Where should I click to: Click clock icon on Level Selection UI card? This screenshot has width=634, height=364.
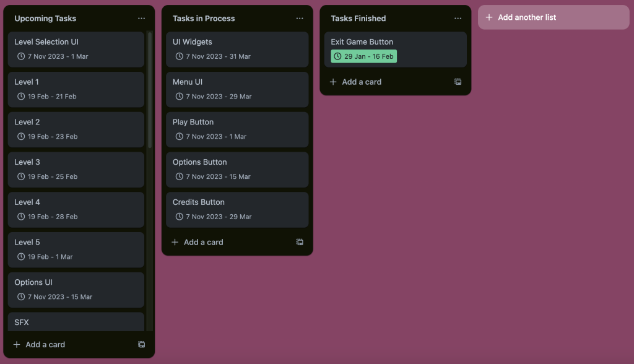(x=21, y=56)
